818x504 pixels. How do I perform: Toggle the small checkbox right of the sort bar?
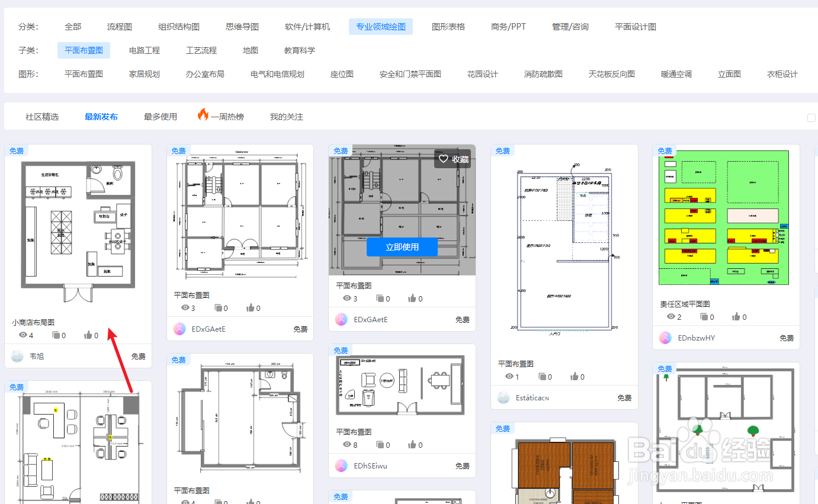(x=811, y=117)
